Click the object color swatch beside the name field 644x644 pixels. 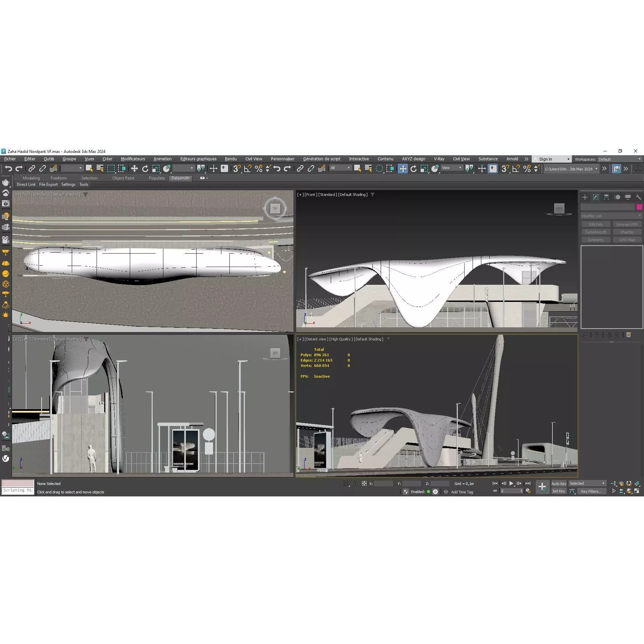640,207
